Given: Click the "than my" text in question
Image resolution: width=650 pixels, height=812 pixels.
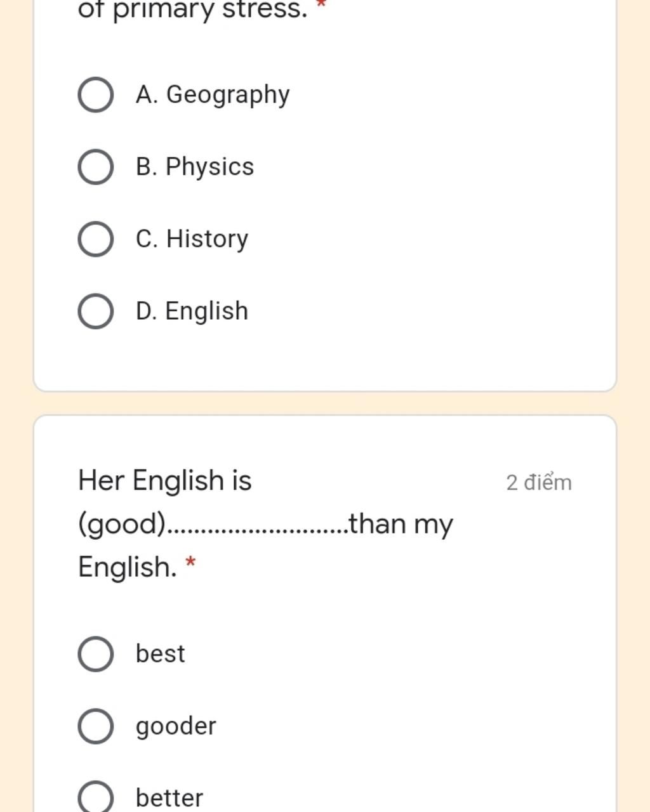Looking at the screenshot, I should [401, 525].
